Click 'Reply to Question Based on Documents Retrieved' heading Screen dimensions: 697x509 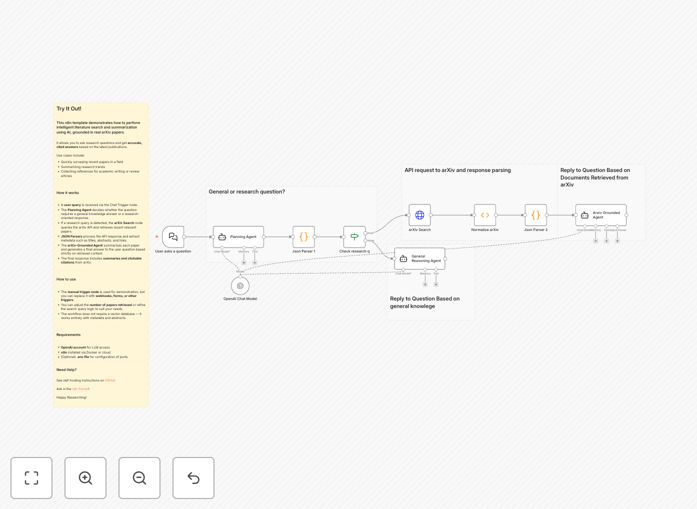(x=595, y=177)
